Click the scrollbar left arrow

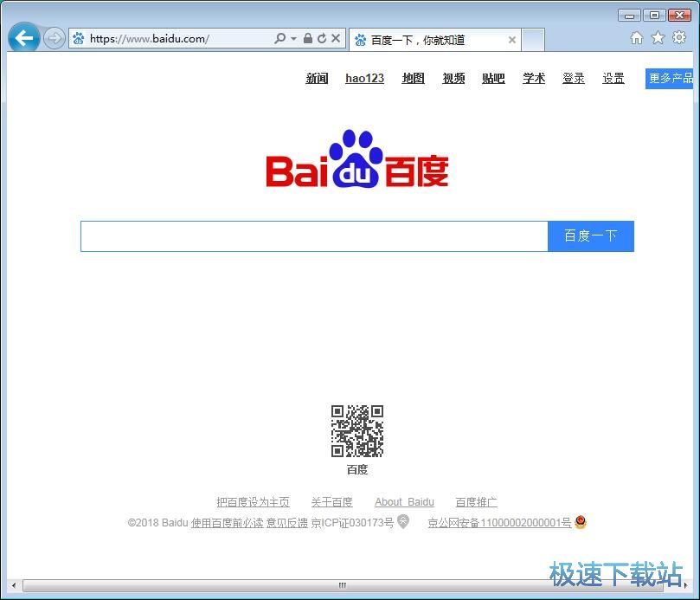pyautogui.click(x=13, y=584)
